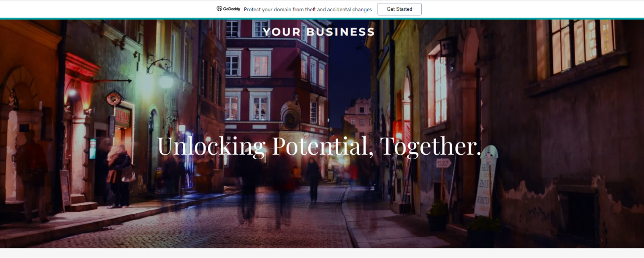644x258 pixels.
Task: Click the domain protection banner text
Action: tap(308, 9)
